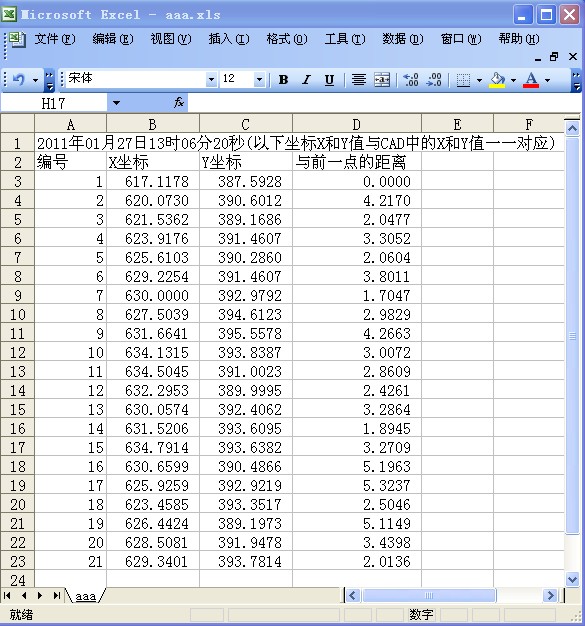Select column D header
The width and height of the screenshot is (585, 626).
[x=357, y=125]
